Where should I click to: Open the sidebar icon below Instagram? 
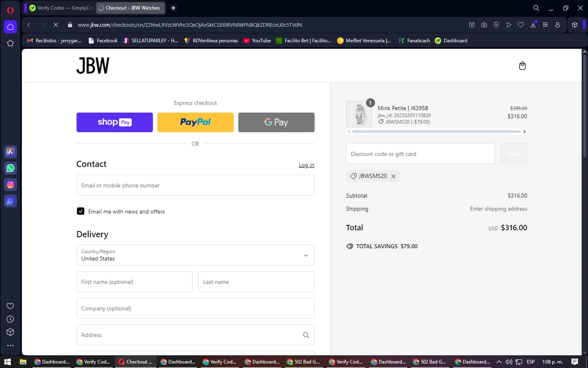point(11,201)
